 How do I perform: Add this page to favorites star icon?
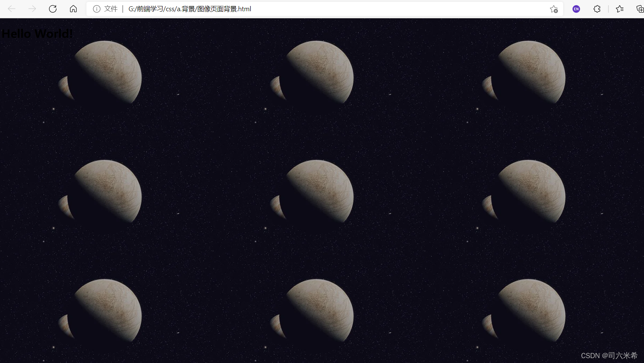[554, 9]
